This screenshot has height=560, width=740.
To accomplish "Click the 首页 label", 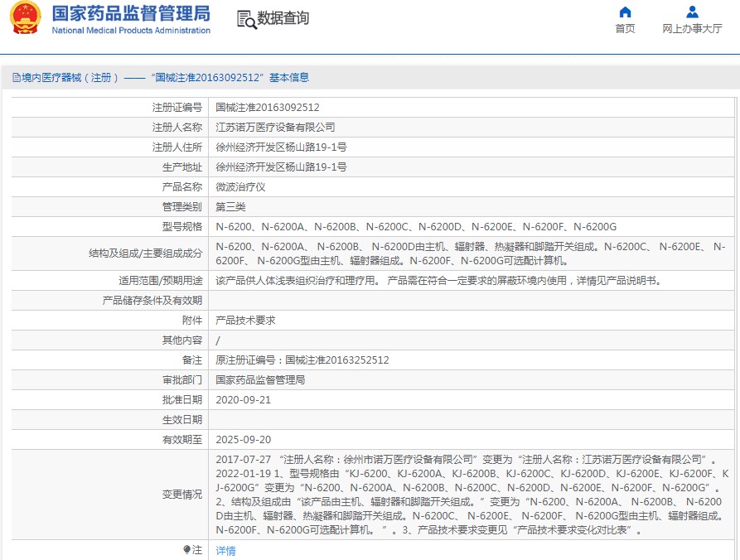I will coord(625,29).
